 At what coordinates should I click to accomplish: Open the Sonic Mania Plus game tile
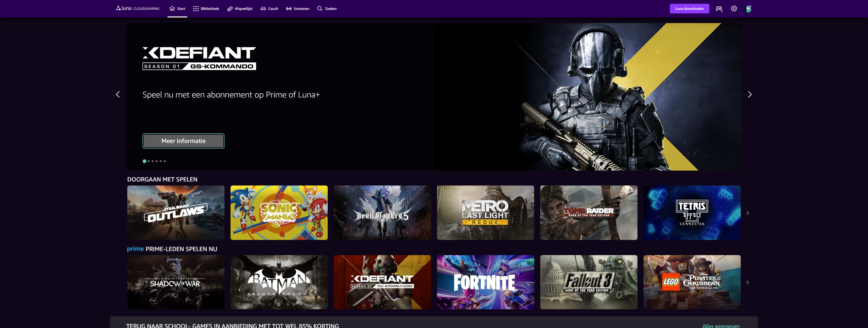point(279,213)
